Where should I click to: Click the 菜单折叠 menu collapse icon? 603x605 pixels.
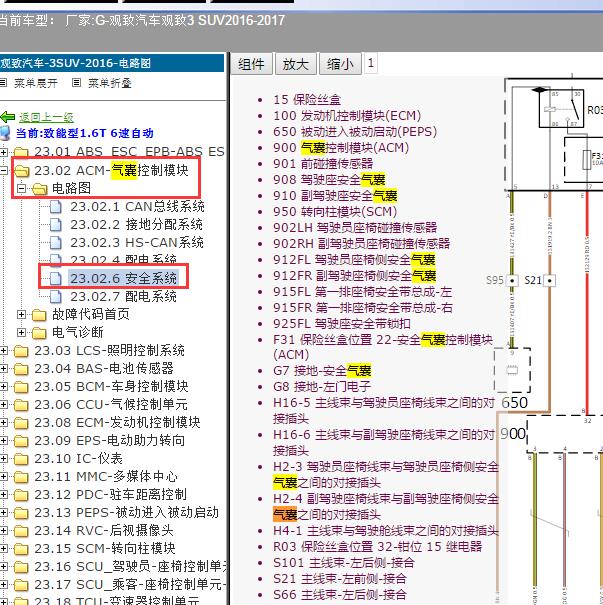coord(76,83)
